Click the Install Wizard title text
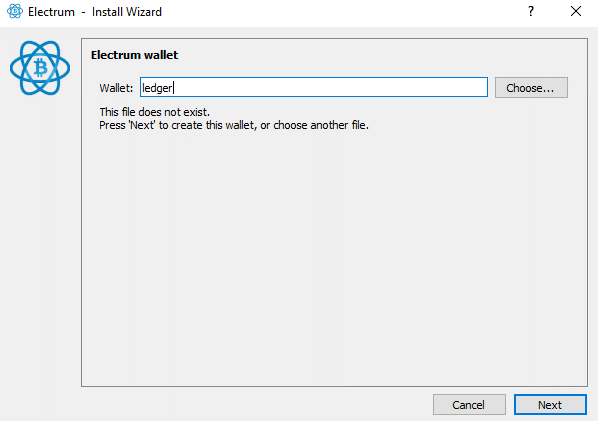The image size is (598, 421). 127,12
